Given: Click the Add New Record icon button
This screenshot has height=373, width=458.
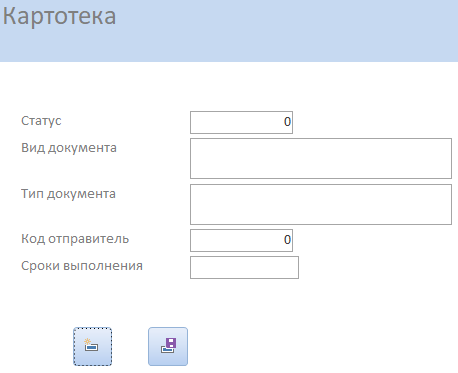Looking at the screenshot, I should point(93,346).
